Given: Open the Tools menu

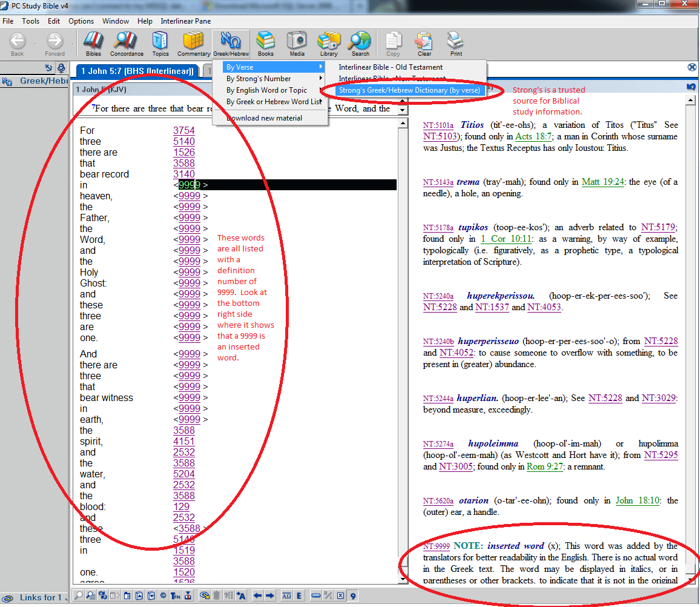Looking at the screenshot, I should pos(30,21).
